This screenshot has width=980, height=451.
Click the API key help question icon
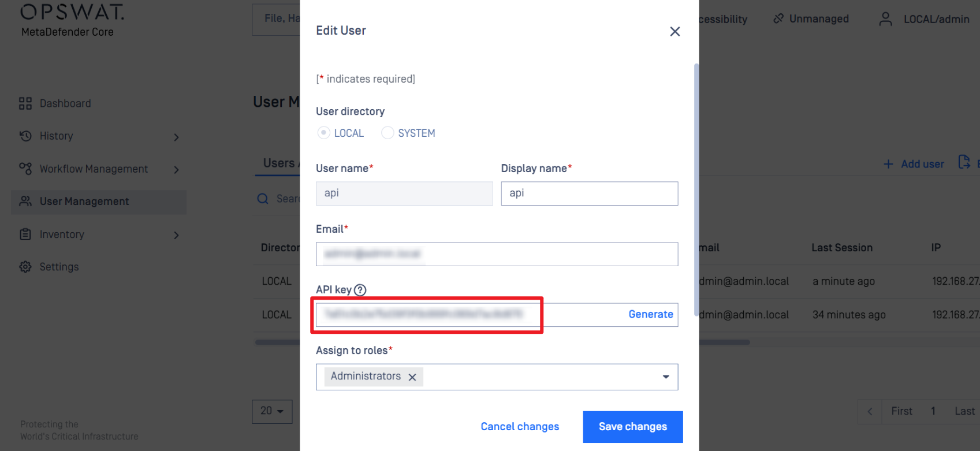360,290
